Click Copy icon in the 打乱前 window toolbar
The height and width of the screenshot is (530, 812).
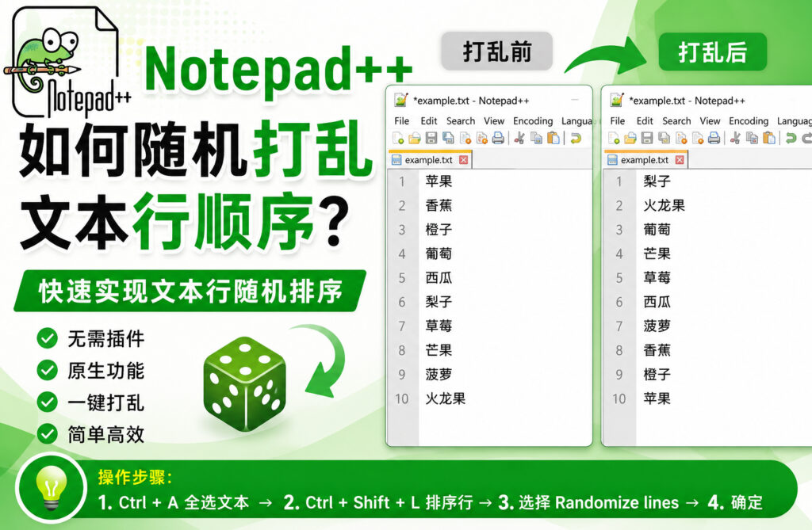pyautogui.click(x=537, y=138)
